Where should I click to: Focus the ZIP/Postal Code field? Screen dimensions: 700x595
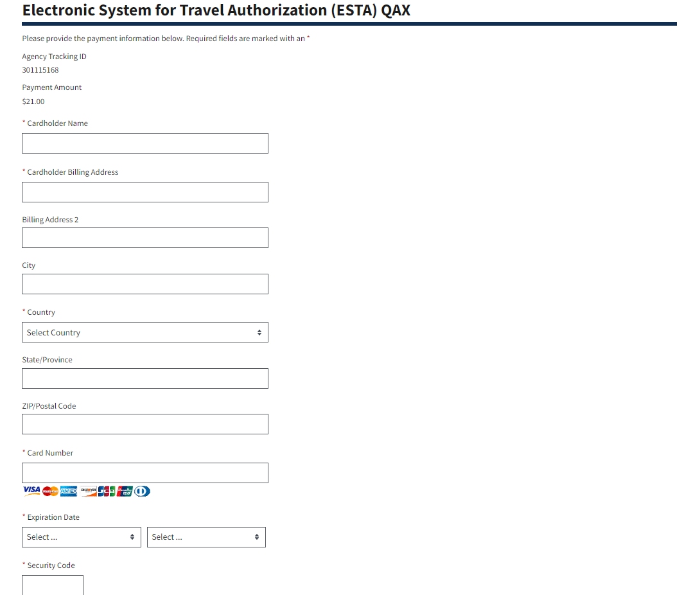144,424
